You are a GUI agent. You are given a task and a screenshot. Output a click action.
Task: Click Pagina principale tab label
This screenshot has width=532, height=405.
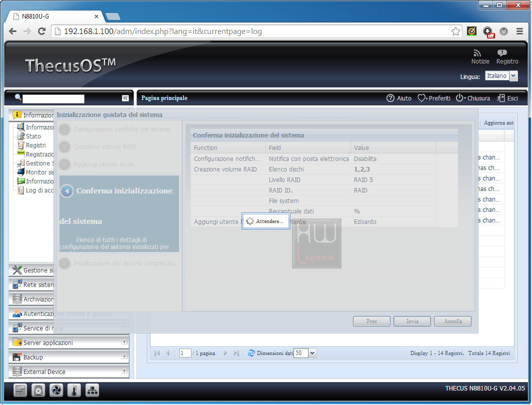click(x=164, y=98)
